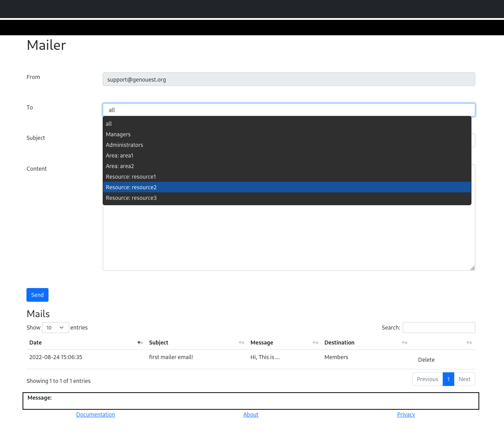This screenshot has width=504, height=442.
Task: Click the Mails section heading
Action: (38, 314)
